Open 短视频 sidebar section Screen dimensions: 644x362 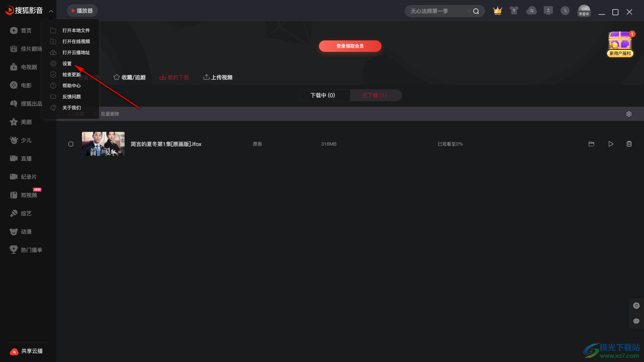coord(24,195)
